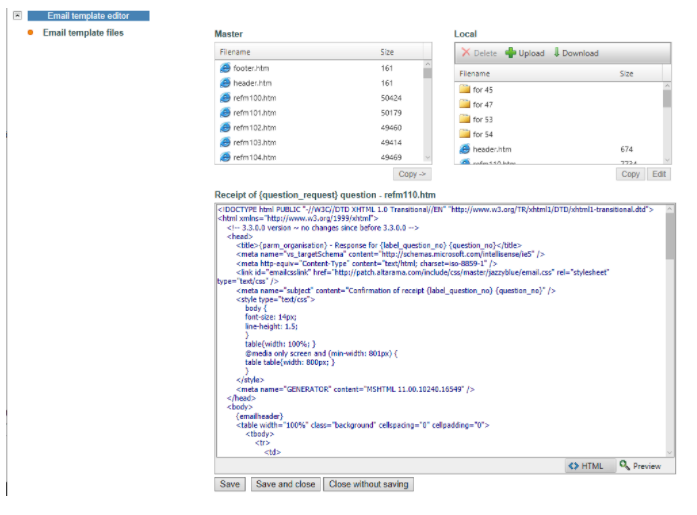Image resolution: width=697 pixels, height=515 pixels.
Task: Click the Upload label in Local toolbar
Action: (531, 53)
